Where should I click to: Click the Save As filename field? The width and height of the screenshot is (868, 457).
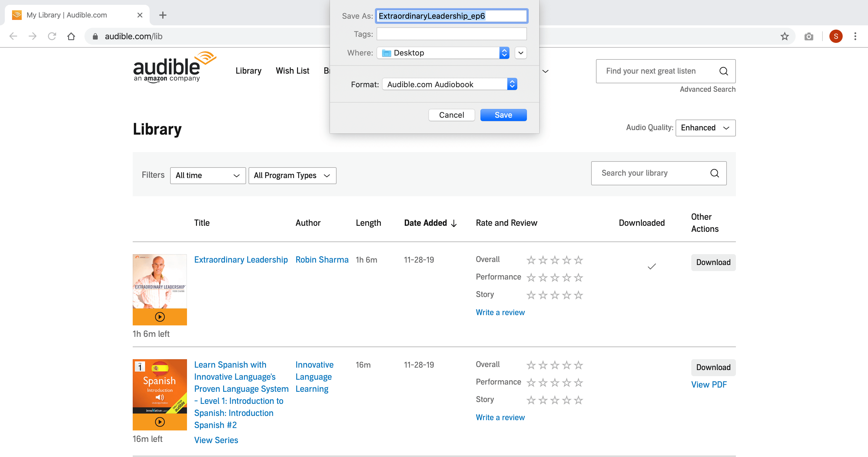451,16
